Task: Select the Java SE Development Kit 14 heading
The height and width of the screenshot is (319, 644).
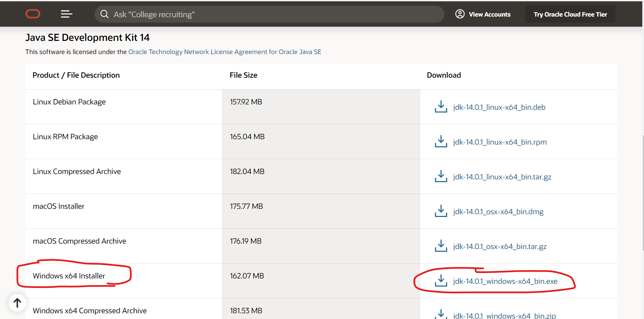Action: click(x=87, y=38)
